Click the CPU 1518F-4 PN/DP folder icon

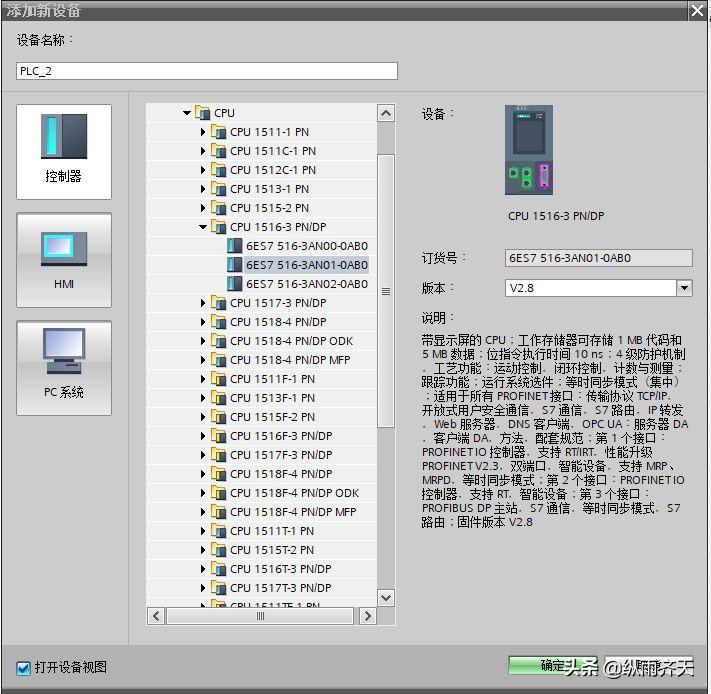tap(219, 474)
